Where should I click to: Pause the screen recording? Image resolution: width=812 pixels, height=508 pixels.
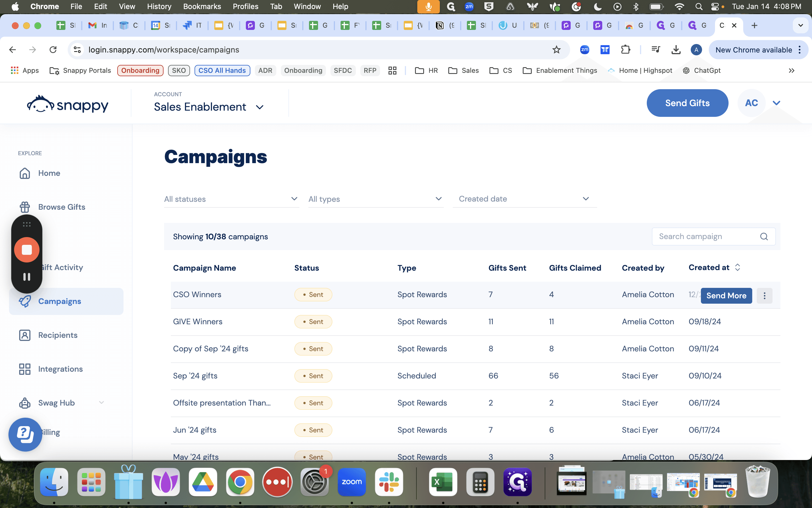27,277
